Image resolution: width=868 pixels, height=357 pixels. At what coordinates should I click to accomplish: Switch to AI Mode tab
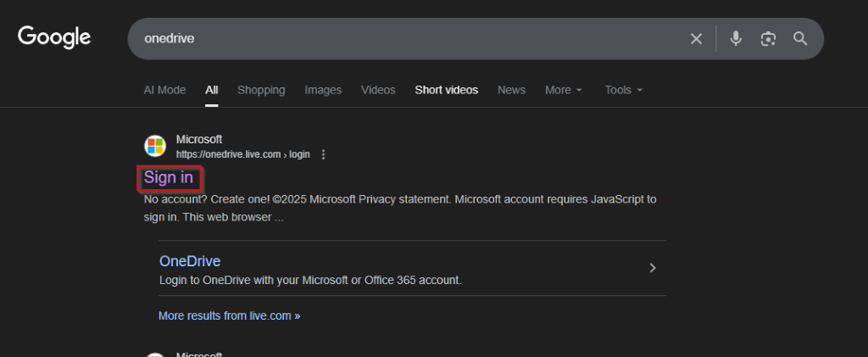(164, 90)
